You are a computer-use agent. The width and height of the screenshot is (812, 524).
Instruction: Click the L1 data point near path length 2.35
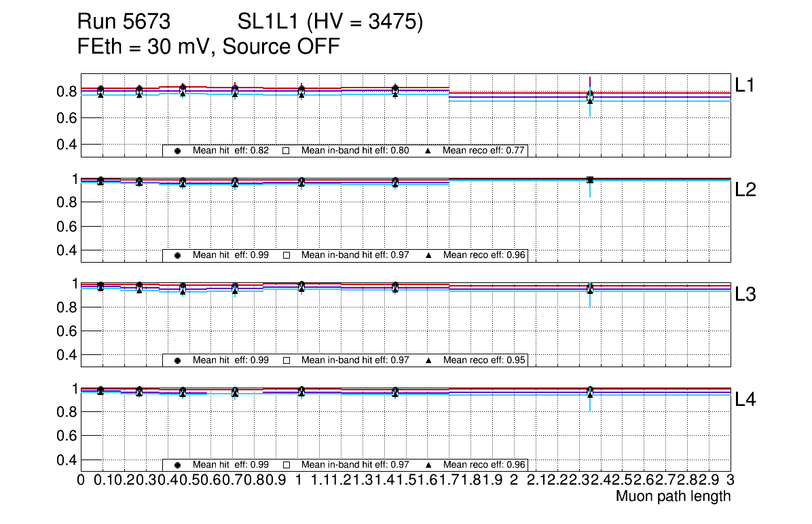(590, 96)
